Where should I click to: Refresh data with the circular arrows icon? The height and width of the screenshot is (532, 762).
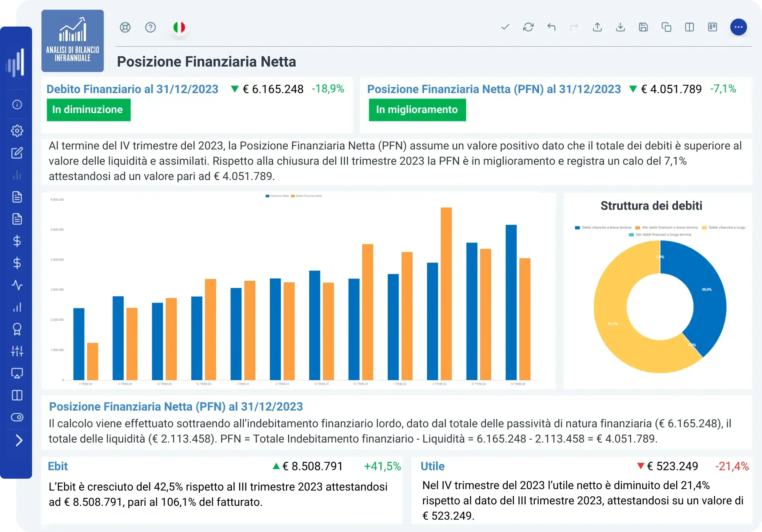528,27
